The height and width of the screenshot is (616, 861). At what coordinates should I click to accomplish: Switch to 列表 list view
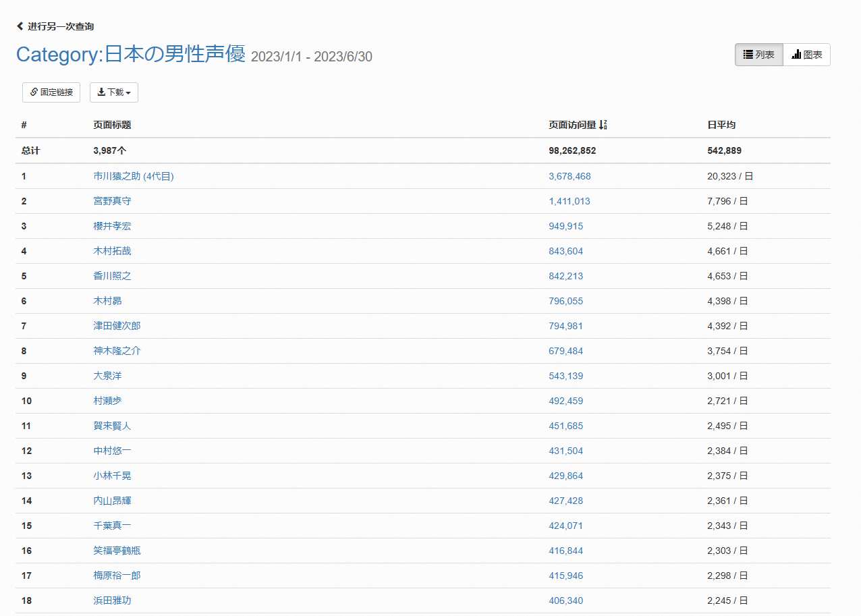click(759, 55)
